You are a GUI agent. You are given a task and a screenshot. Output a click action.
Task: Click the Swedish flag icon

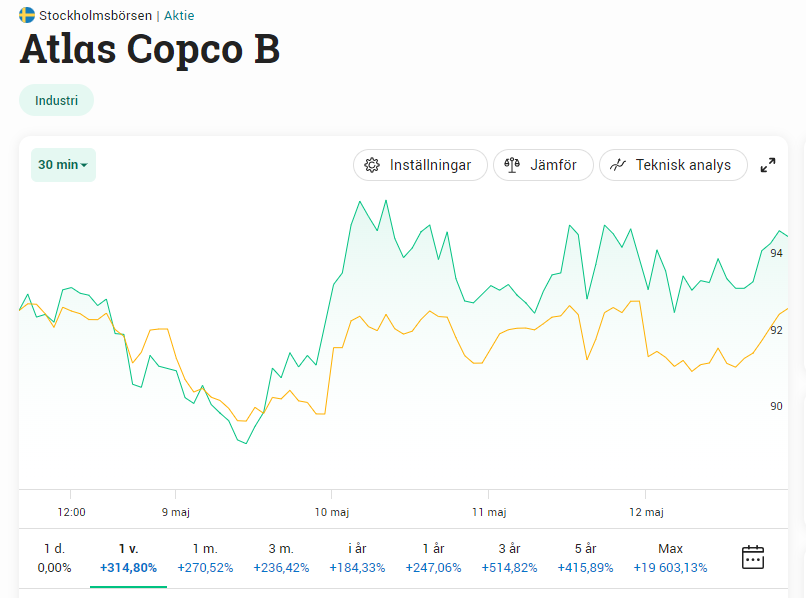[x=27, y=16]
